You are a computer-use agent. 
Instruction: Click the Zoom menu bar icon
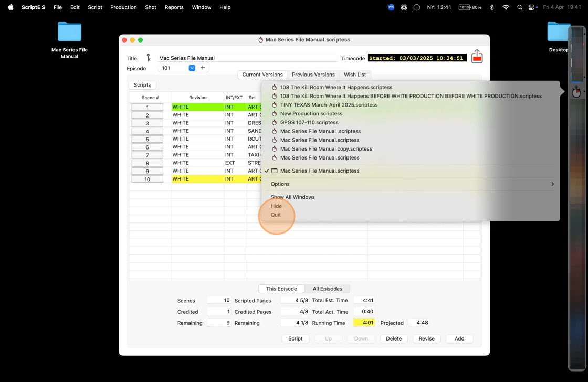[x=391, y=7]
